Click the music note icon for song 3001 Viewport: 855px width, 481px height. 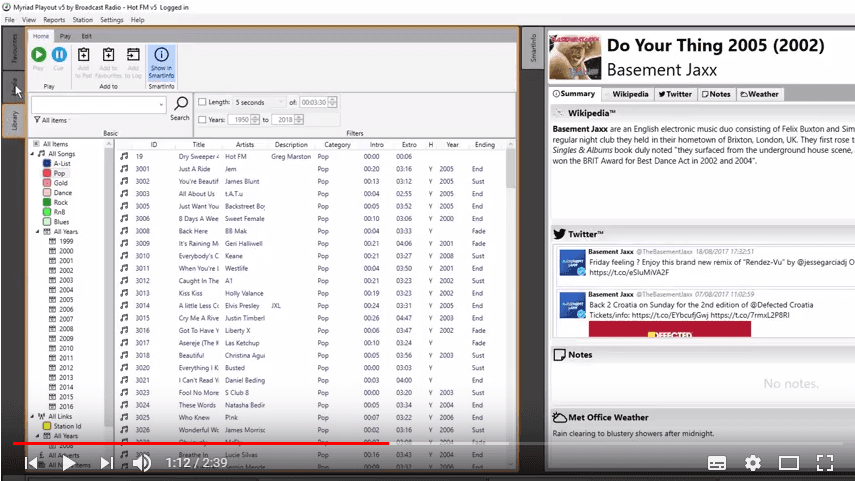(x=124, y=169)
